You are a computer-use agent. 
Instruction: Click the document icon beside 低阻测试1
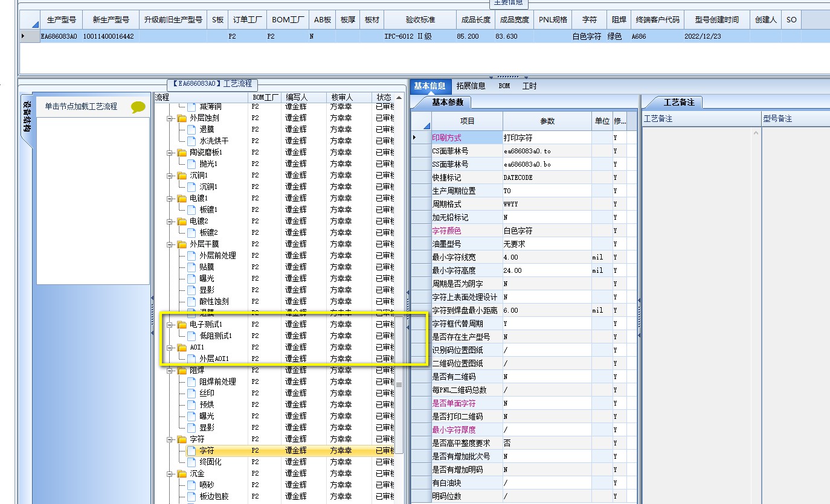click(x=191, y=336)
